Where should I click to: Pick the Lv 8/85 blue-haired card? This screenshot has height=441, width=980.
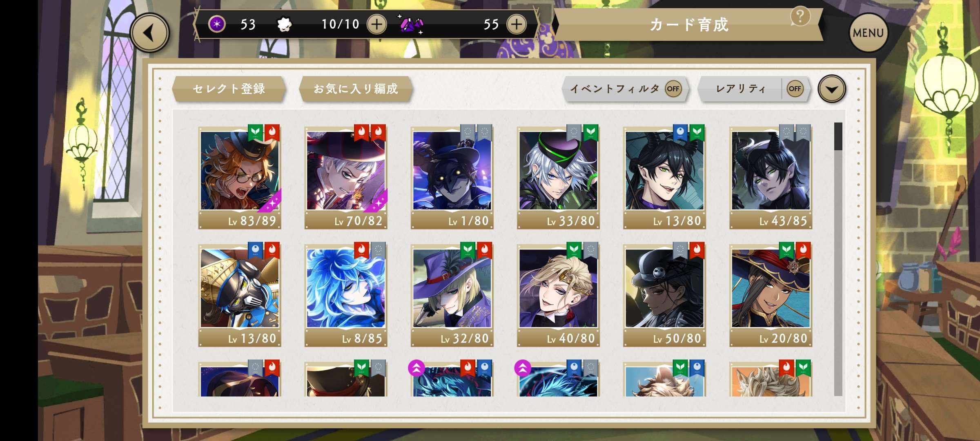(x=346, y=295)
